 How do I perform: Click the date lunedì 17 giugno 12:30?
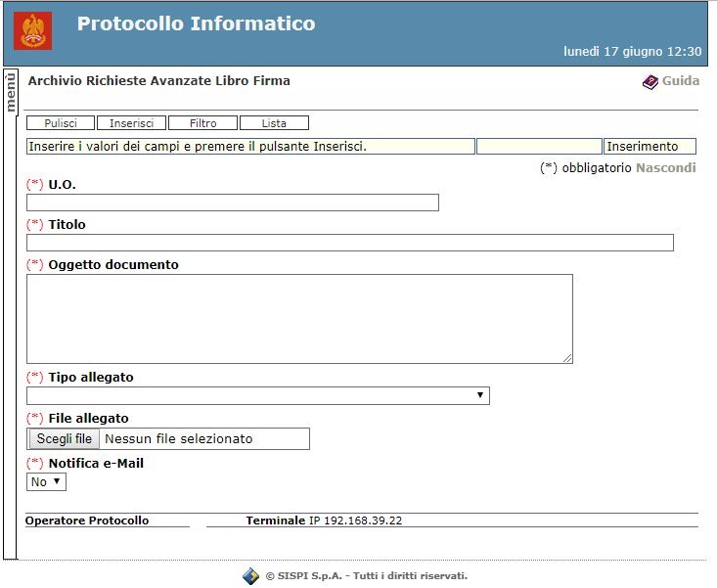pyautogui.click(x=632, y=51)
